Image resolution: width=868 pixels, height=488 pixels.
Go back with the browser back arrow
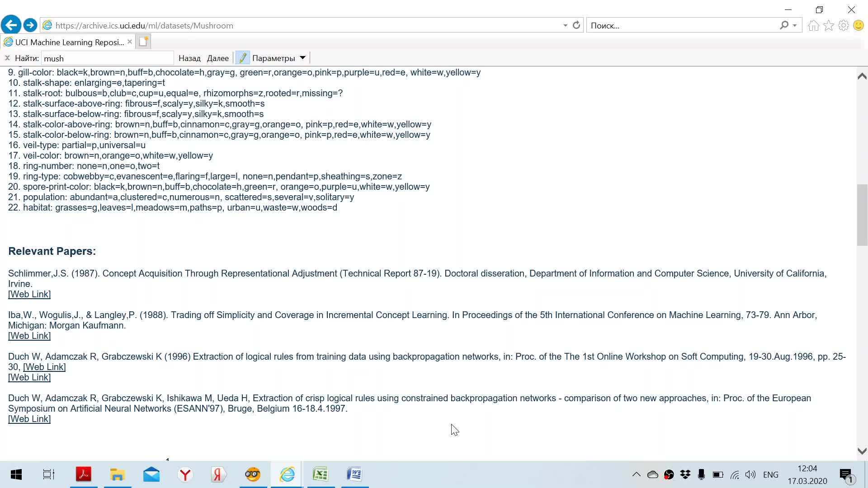(11, 25)
